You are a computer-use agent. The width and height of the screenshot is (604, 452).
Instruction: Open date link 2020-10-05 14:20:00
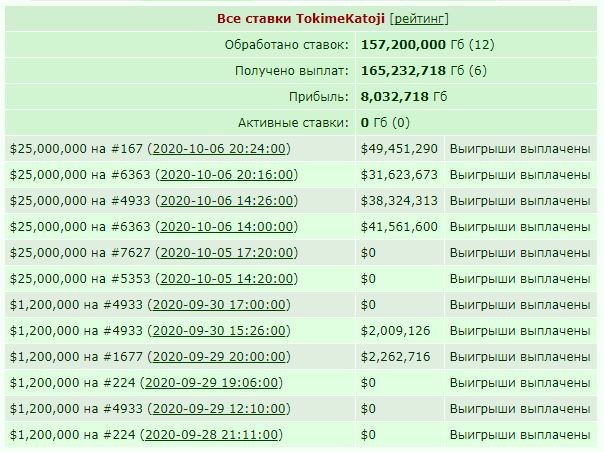226,279
